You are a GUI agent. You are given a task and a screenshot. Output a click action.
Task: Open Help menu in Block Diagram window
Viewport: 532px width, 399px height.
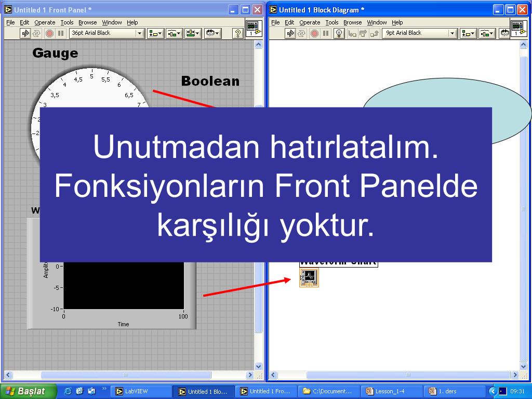point(397,22)
